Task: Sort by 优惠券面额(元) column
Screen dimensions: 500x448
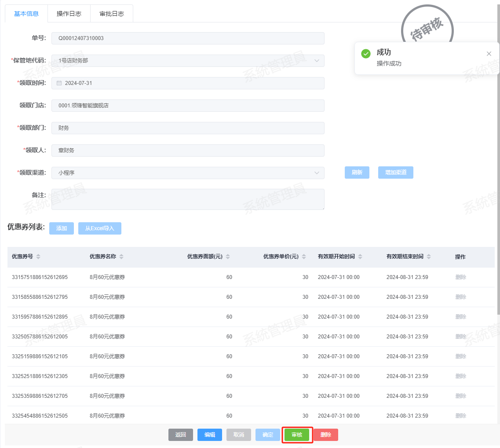Action: pyautogui.click(x=228, y=257)
